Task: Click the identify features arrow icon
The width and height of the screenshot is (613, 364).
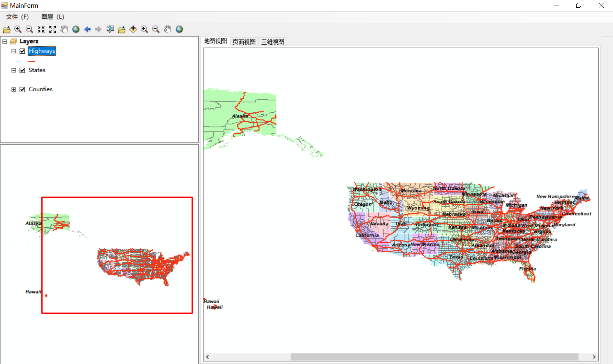Action: coord(110,29)
